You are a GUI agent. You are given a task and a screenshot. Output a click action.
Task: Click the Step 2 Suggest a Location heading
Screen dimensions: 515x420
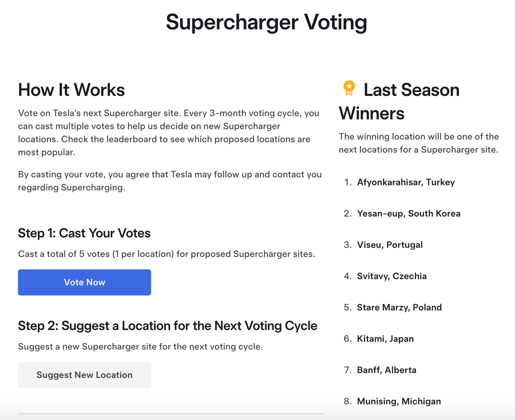(x=167, y=326)
